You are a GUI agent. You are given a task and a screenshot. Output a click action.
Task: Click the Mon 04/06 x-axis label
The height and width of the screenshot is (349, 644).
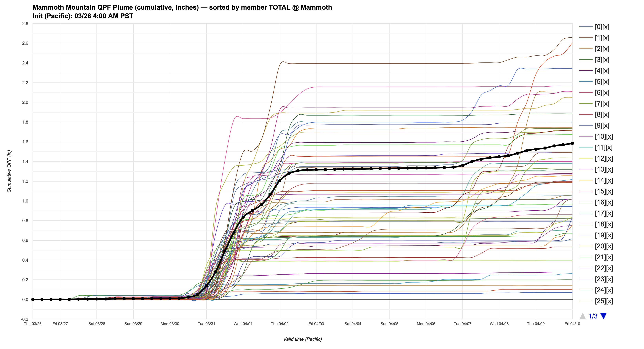tap(426, 324)
